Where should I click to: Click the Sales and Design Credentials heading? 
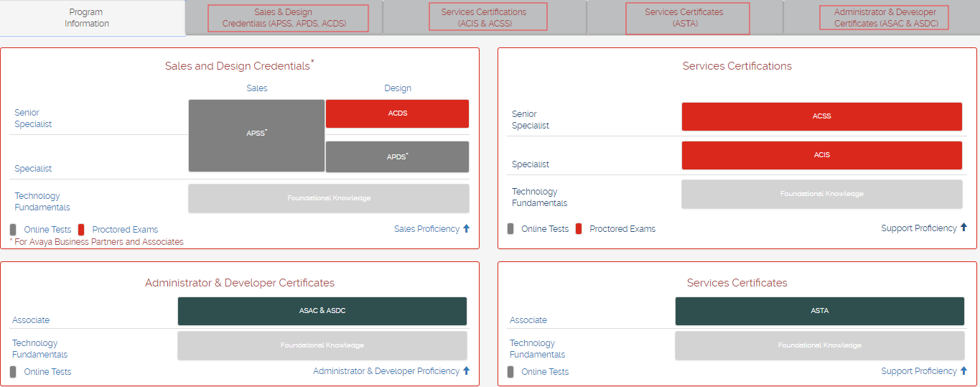(x=239, y=66)
